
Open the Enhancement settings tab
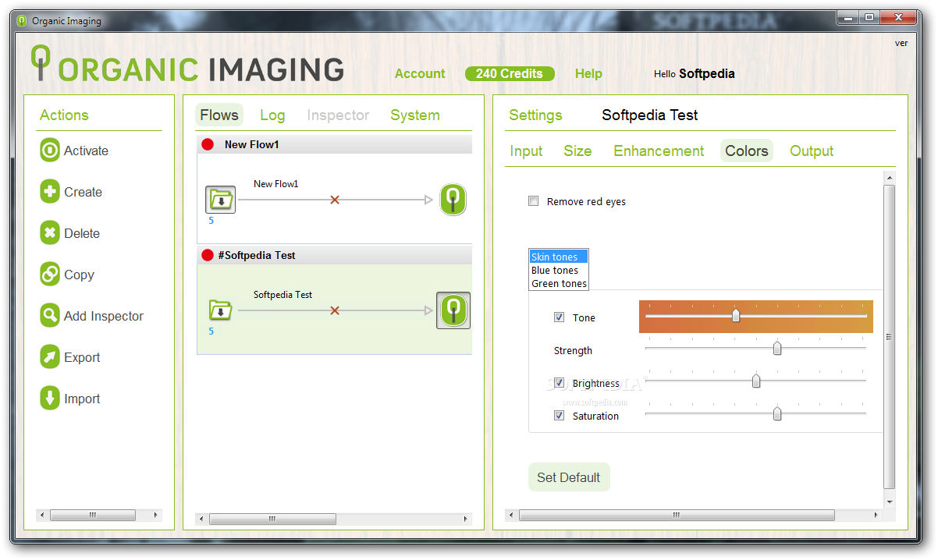(659, 151)
